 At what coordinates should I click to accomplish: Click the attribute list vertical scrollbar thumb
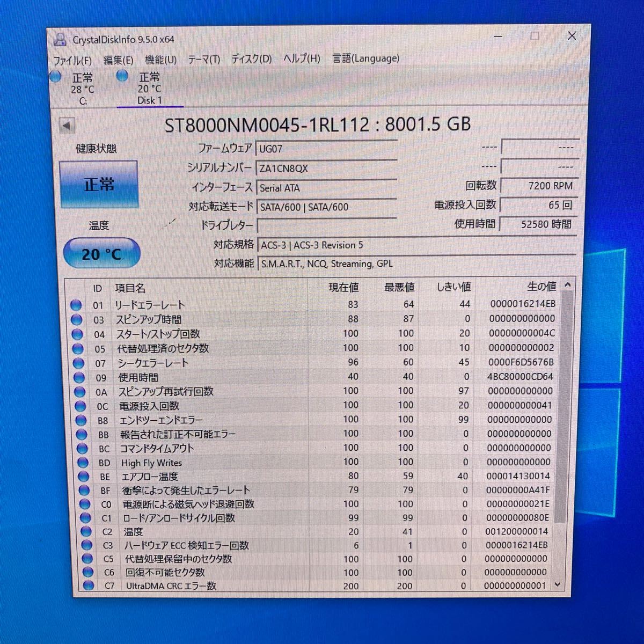tap(563, 407)
